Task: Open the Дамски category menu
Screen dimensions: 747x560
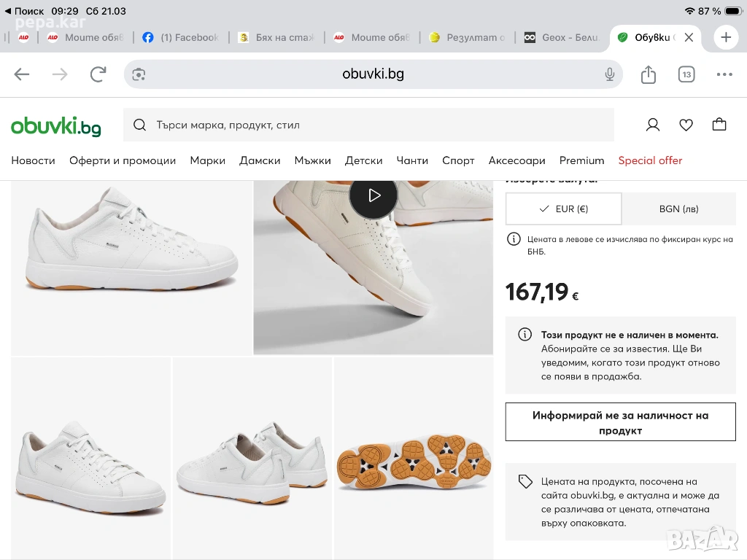Action: [260, 160]
